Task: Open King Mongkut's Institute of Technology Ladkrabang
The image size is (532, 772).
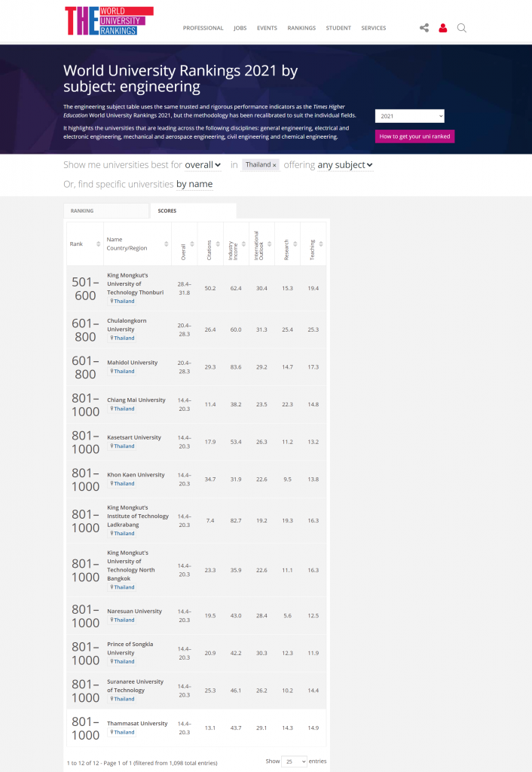Action: click(x=138, y=516)
